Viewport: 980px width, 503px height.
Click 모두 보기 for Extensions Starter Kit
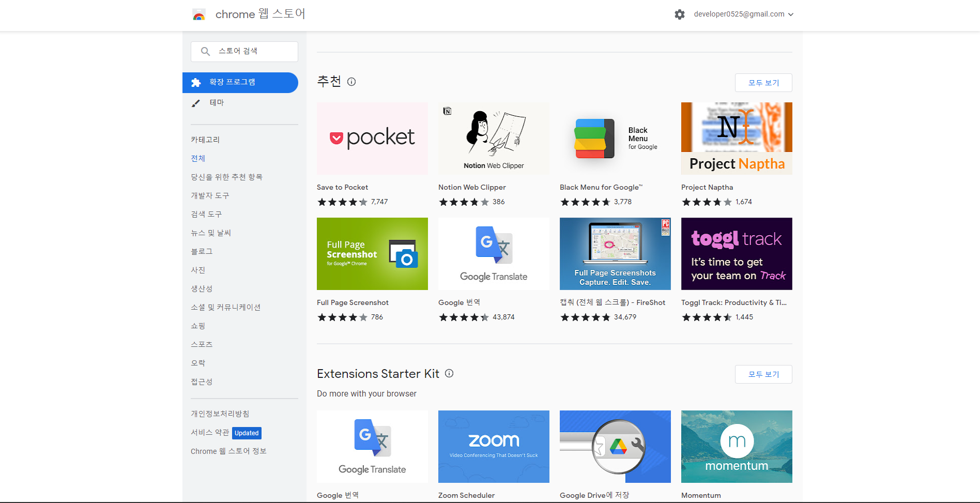pyautogui.click(x=763, y=374)
